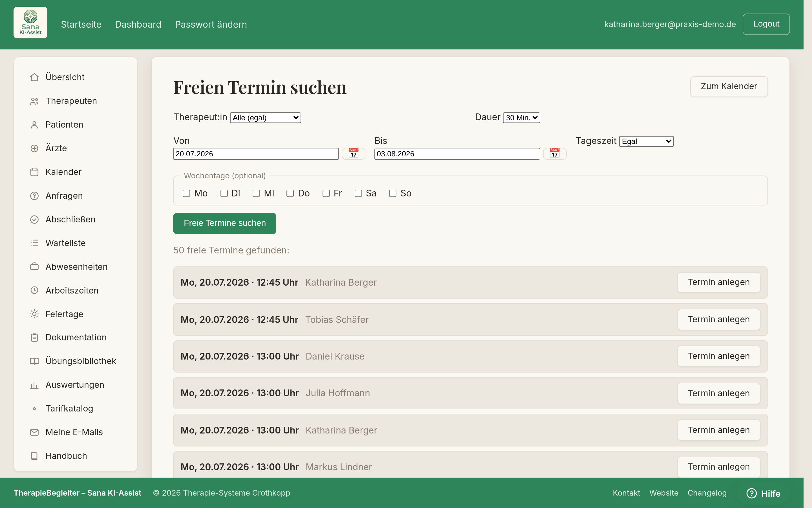Click Termin anlegen for Katharina Berger 12:45
This screenshot has height=508, width=812.
[719, 282]
